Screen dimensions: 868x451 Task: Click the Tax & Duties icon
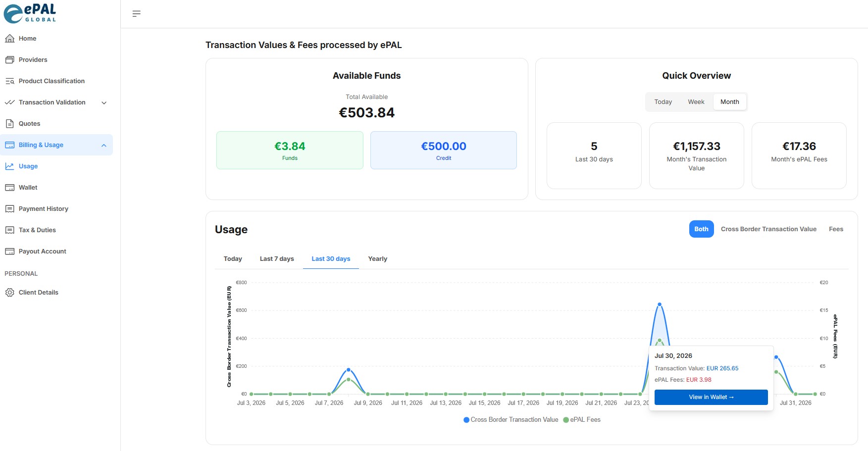[9, 230]
